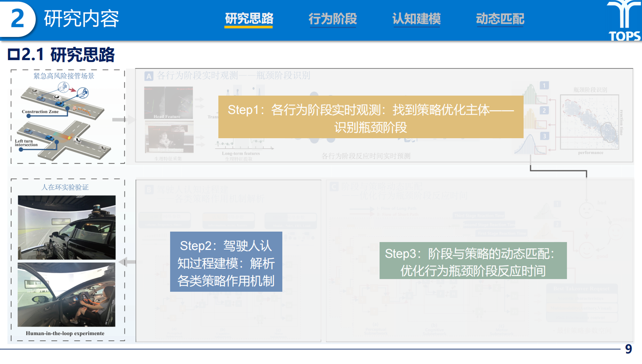Screen dimensions: 642x364
Task: Click the numbered 2 badge beside the histogram
Action: (544, 111)
